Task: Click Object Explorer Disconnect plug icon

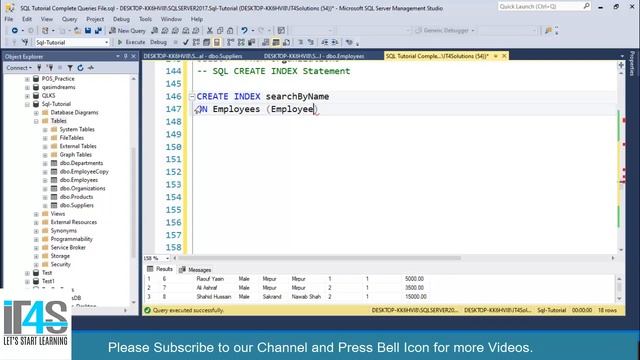Action: [50, 68]
